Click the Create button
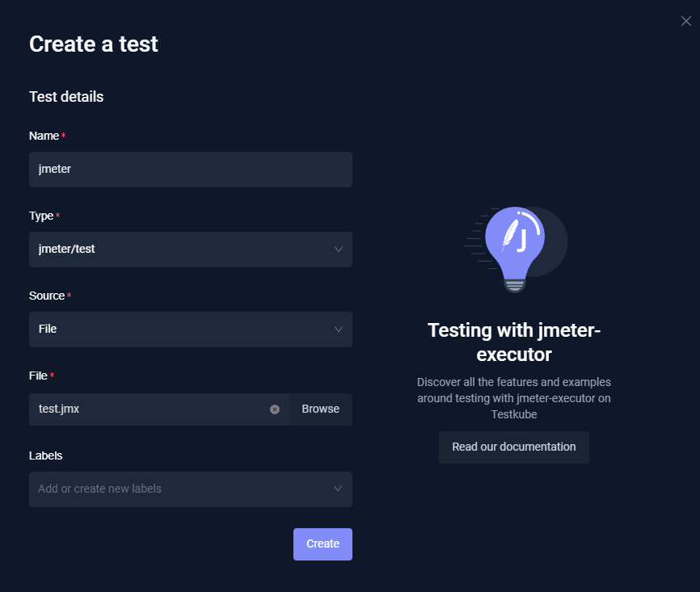This screenshot has width=700, height=592. click(x=323, y=544)
